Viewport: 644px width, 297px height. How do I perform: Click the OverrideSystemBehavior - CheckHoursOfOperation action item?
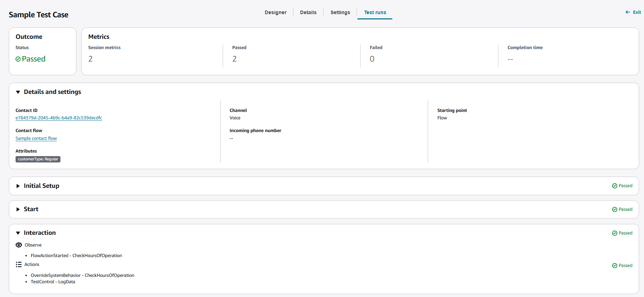[x=82, y=275]
